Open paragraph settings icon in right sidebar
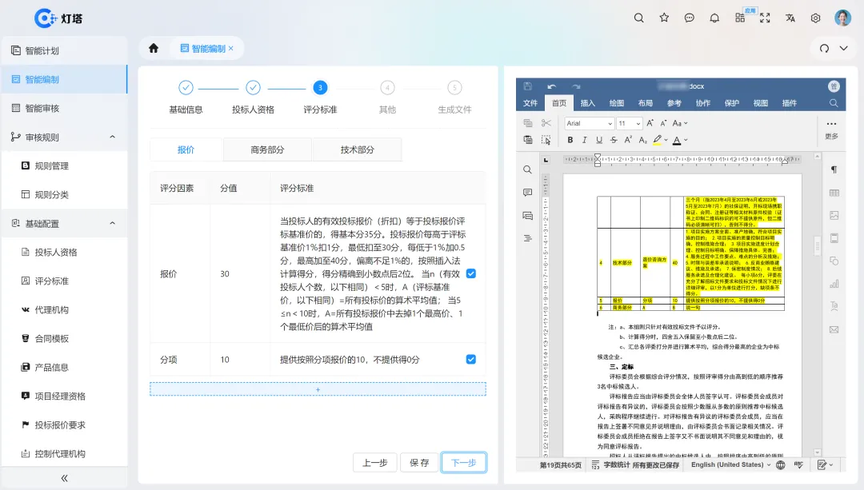This screenshot has height=490, width=864. pos(833,169)
